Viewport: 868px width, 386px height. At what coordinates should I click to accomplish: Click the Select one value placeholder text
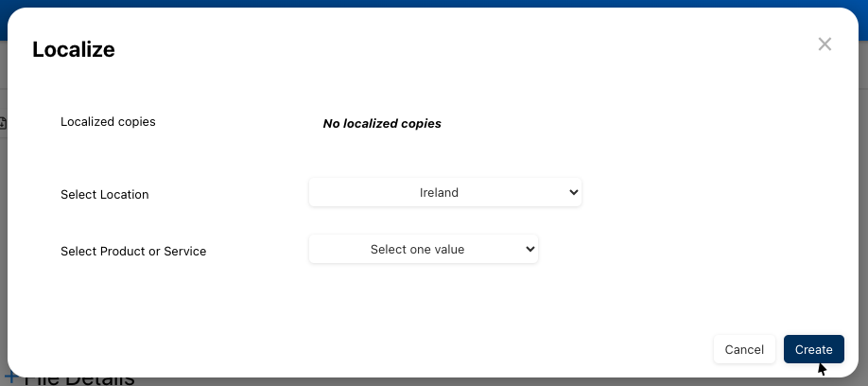[417, 250]
